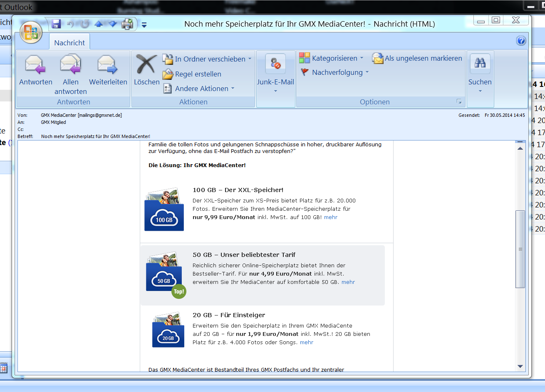Click the message scrollbar up arrow
The height and width of the screenshot is (392, 545).
tap(520, 148)
